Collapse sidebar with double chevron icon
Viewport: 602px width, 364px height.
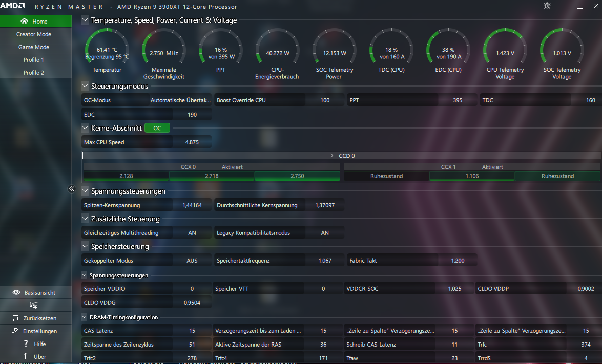(72, 189)
